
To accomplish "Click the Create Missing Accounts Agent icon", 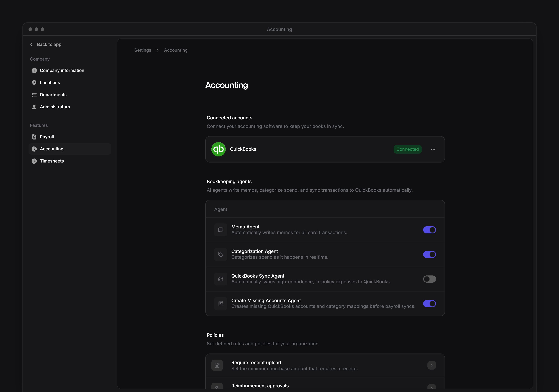I will coord(220,303).
